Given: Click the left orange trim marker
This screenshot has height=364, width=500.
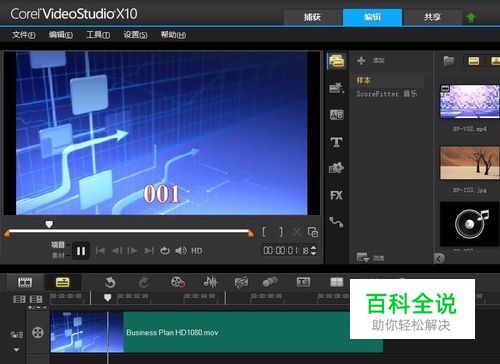Looking at the screenshot, I should click(7, 234).
